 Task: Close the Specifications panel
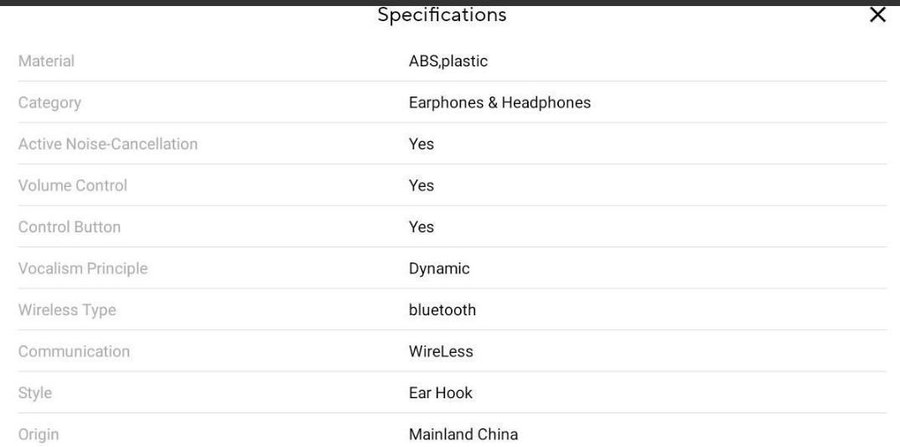click(878, 15)
